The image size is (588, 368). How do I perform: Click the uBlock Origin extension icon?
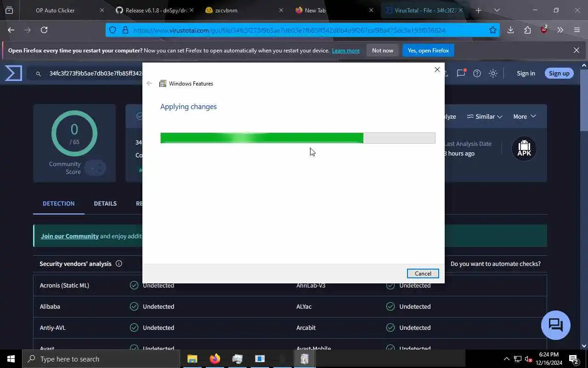(544, 30)
